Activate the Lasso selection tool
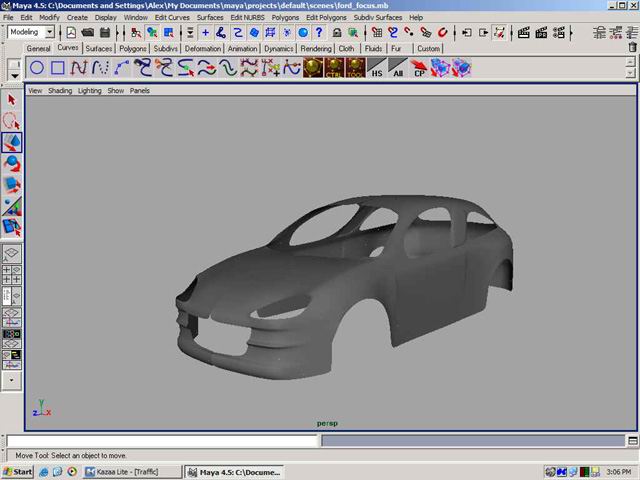This screenshot has width=640, height=480. coord(12,121)
